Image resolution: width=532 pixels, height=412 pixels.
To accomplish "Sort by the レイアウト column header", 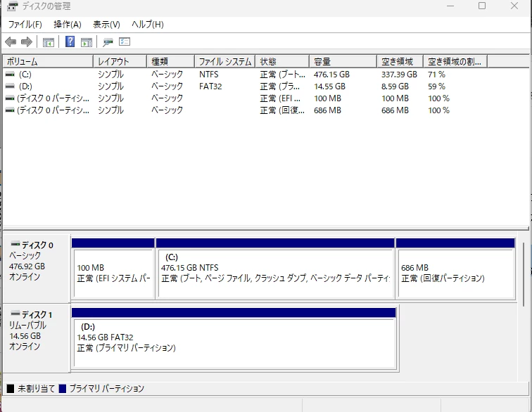I will pyautogui.click(x=120, y=61).
